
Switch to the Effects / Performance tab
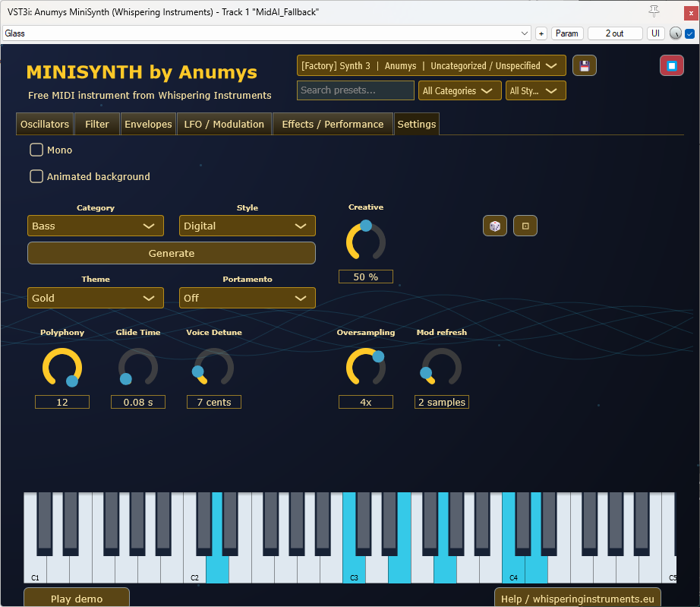point(333,124)
